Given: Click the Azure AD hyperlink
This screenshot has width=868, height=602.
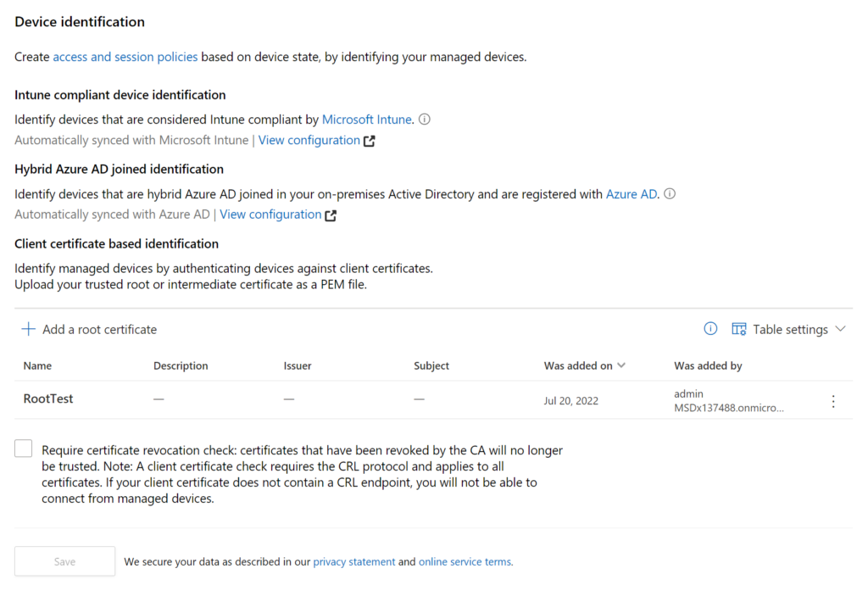Looking at the screenshot, I should pos(632,194).
